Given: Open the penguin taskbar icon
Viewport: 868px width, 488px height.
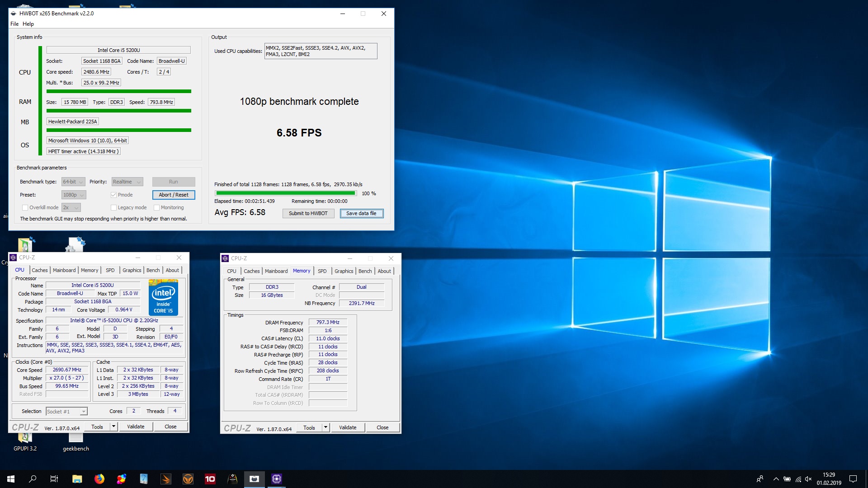Looking at the screenshot, I should (232, 479).
